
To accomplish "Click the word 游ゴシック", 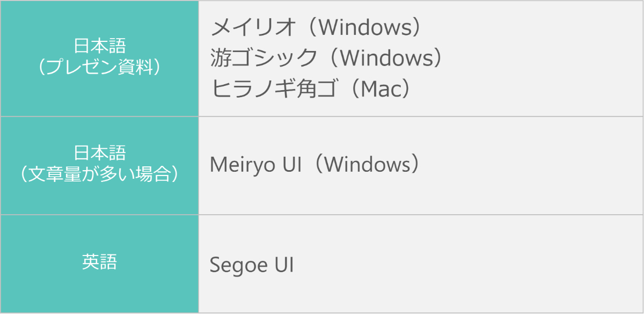I will 264,58.
